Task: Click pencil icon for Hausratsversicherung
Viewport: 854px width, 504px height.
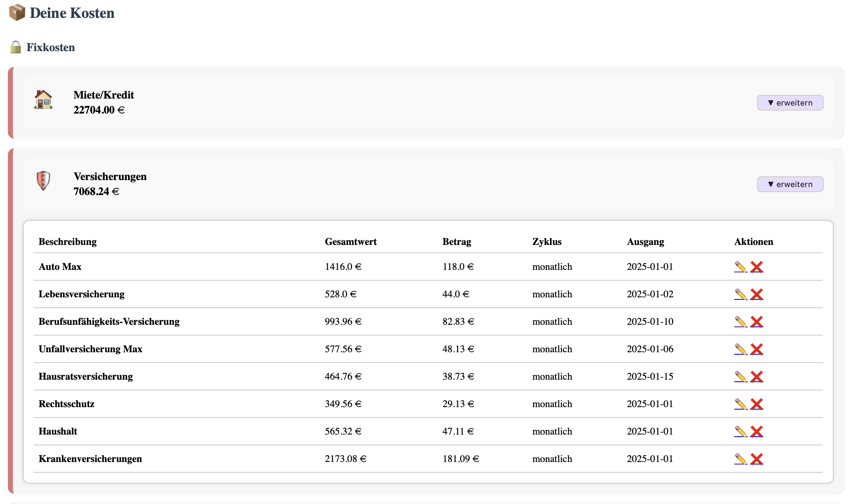Action: [740, 377]
